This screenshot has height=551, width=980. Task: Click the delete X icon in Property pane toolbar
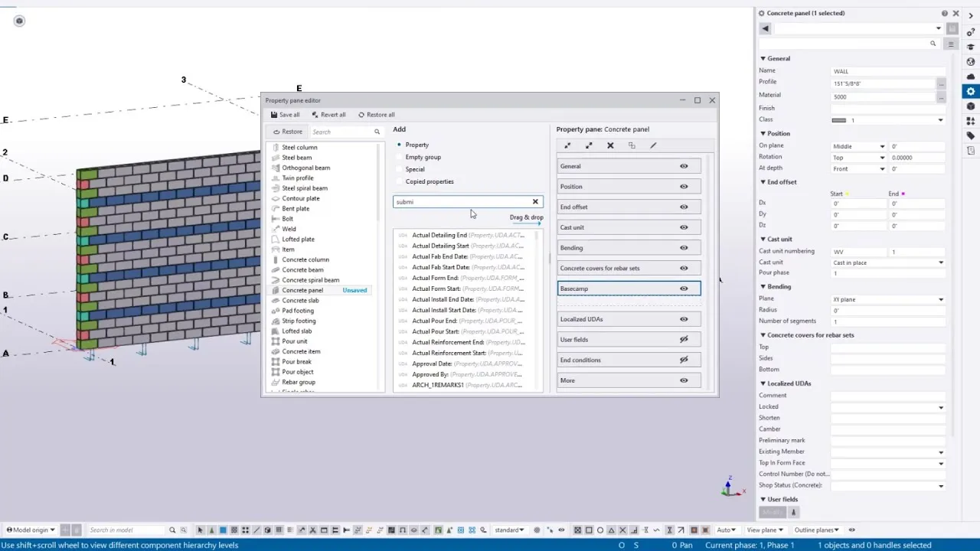[x=610, y=145]
